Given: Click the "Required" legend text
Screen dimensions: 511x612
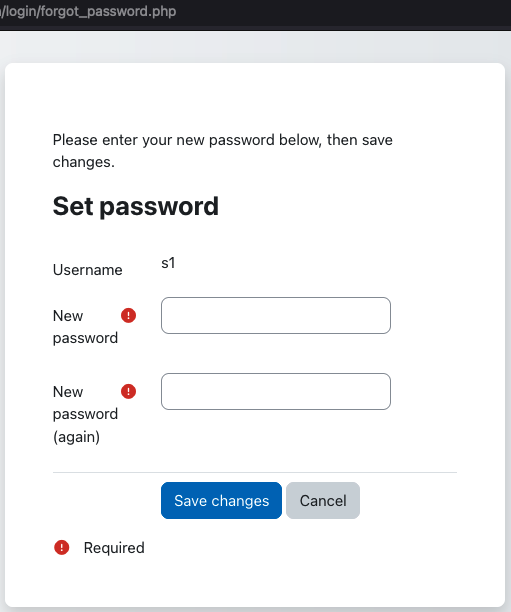Looking at the screenshot, I should (114, 548).
